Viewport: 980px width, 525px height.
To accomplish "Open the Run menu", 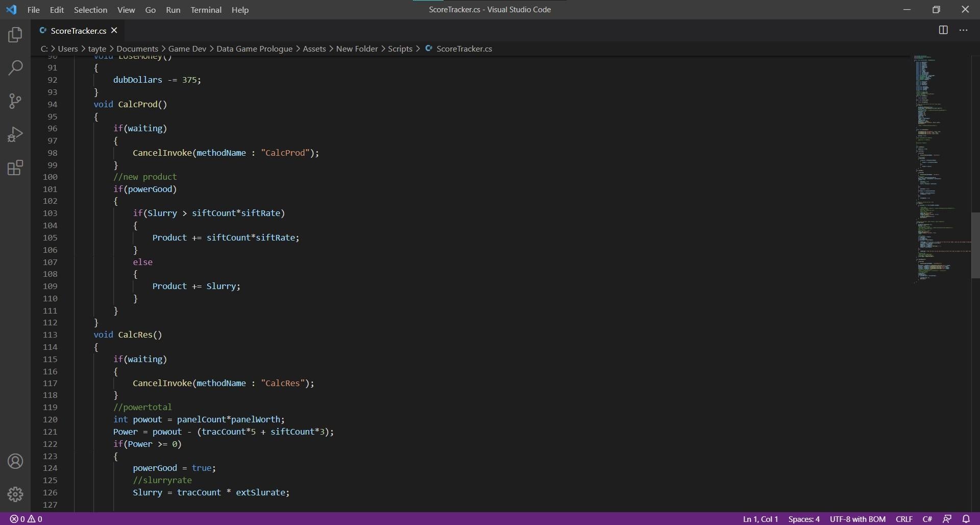I will coord(173,10).
